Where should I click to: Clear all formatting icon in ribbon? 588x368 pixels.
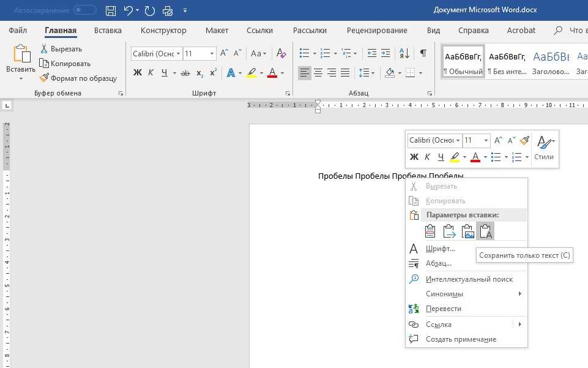point(281,53)
